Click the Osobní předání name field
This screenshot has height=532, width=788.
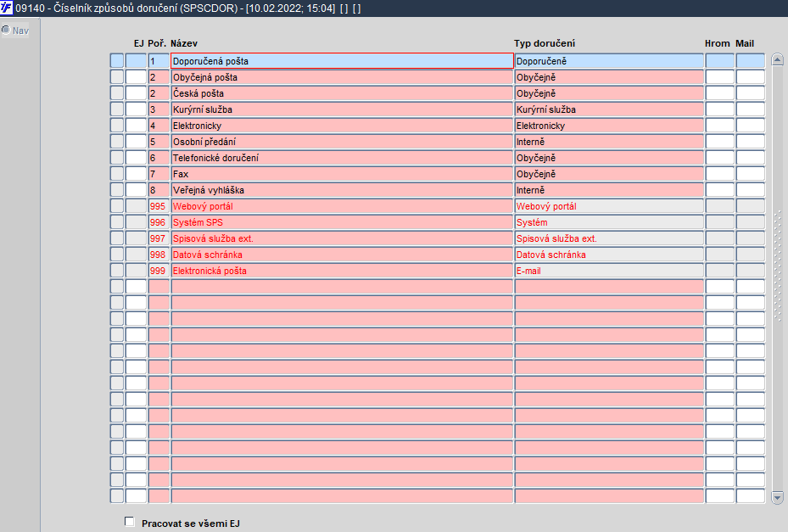point(342,142)
